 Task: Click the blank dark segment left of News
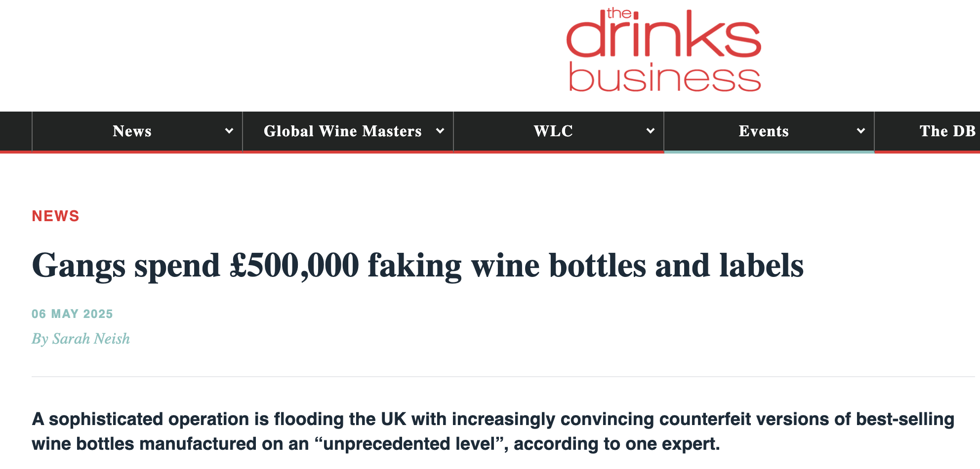pos(16,131)
